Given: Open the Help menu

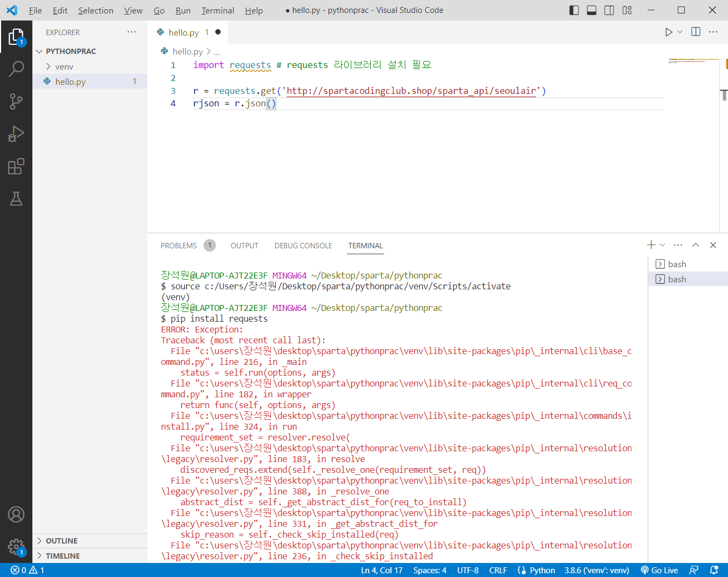Looking at the screenshot, I should tap(254, 10).
